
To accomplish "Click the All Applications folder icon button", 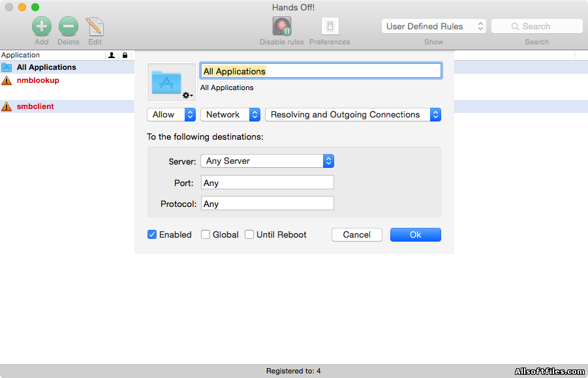I will [171, 82].
